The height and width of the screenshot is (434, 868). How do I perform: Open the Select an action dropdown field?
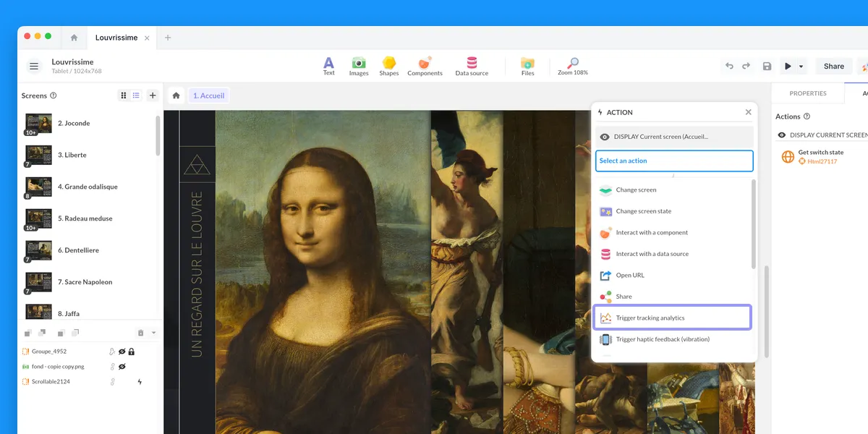[x=674, y=161]
